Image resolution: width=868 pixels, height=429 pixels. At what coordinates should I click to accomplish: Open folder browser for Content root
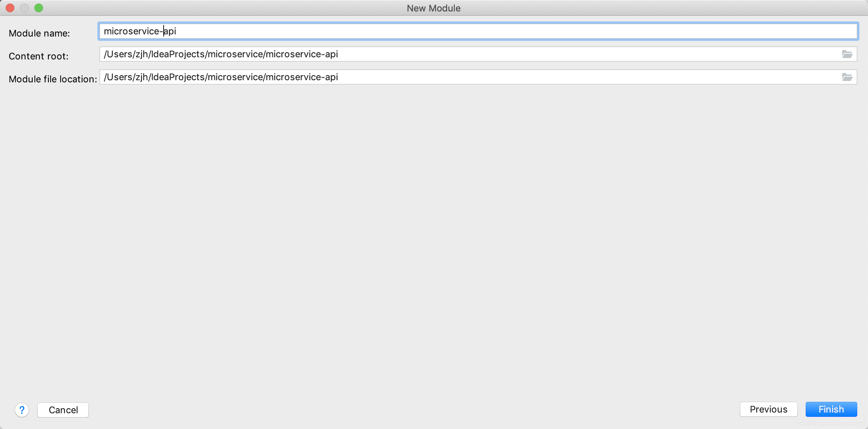tap(847, 54)
